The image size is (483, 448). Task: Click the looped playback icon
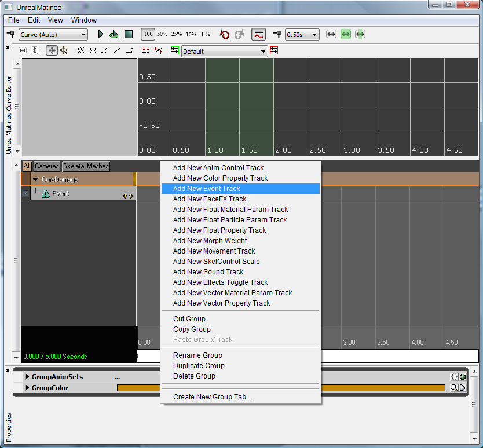coord(114,34)
